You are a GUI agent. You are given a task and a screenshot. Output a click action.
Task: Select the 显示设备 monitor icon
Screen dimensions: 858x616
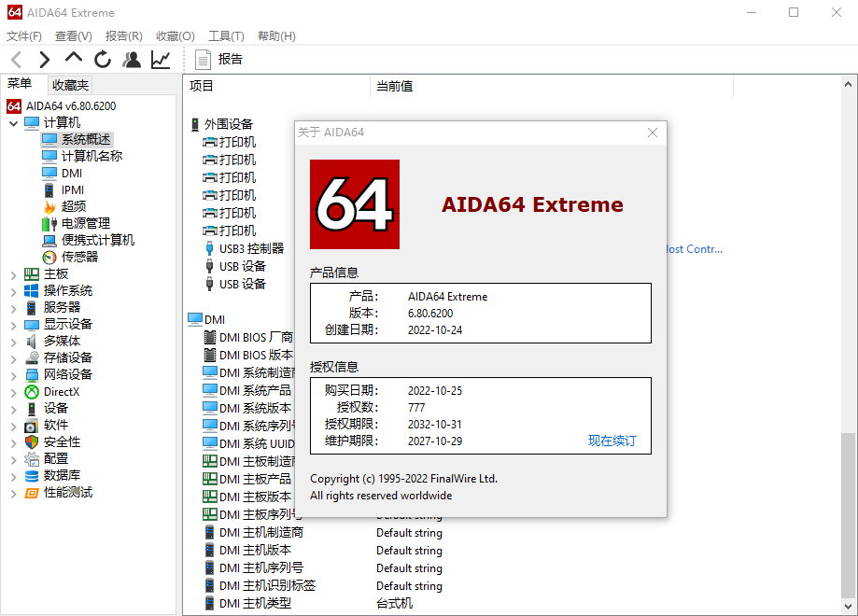(x=32, y=325)
